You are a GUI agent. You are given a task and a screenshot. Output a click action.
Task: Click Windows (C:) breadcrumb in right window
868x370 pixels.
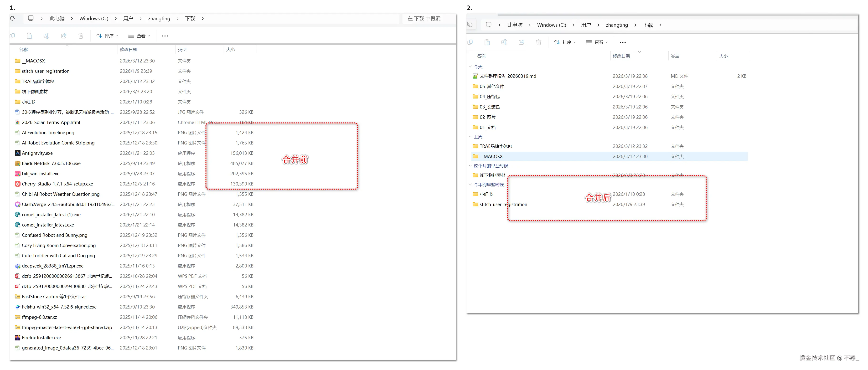[551, 25]
